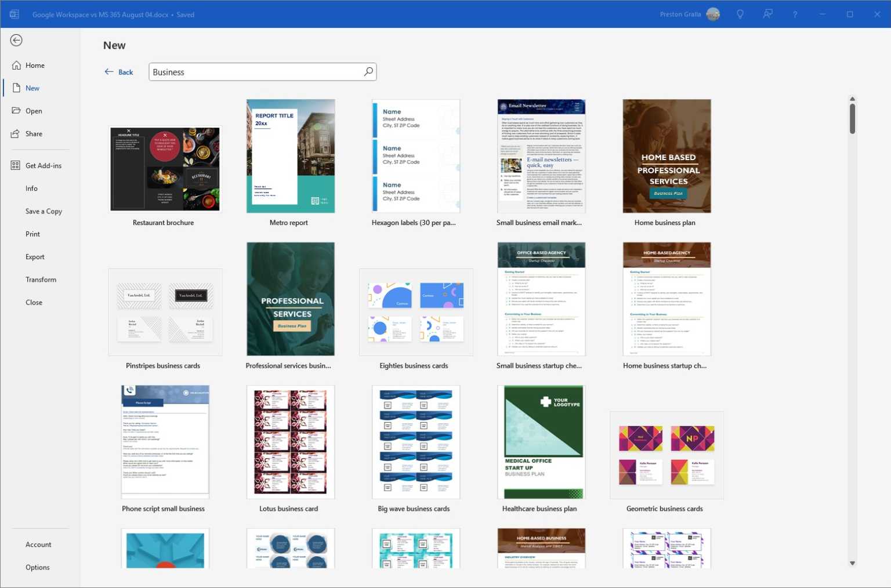Viewport: 891px width, 588px height.
Task: Click the back arrow above the sidebar
Action: pyautogui.click(x=16, y=40)
